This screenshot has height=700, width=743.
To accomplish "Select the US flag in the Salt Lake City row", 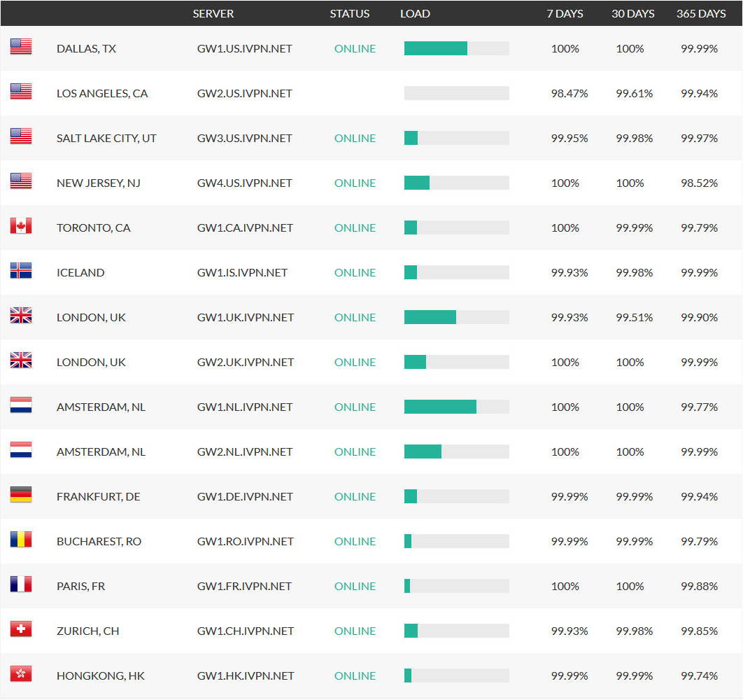I will pos(21,136).
